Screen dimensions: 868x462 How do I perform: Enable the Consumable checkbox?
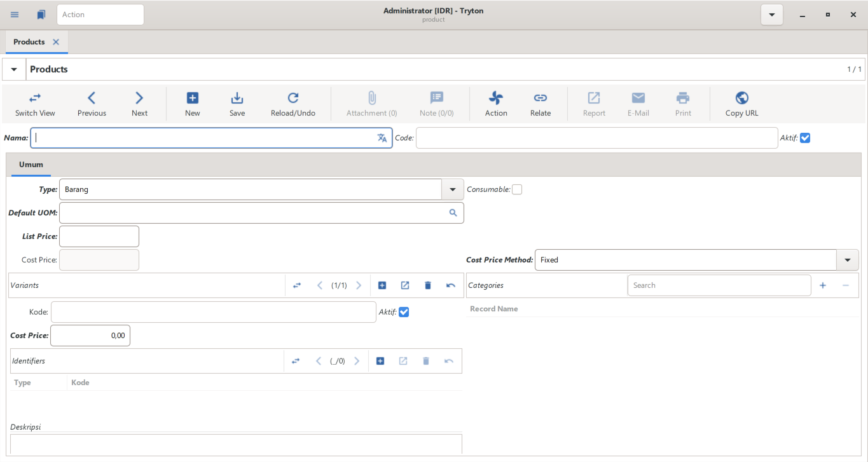pos(517,189)
